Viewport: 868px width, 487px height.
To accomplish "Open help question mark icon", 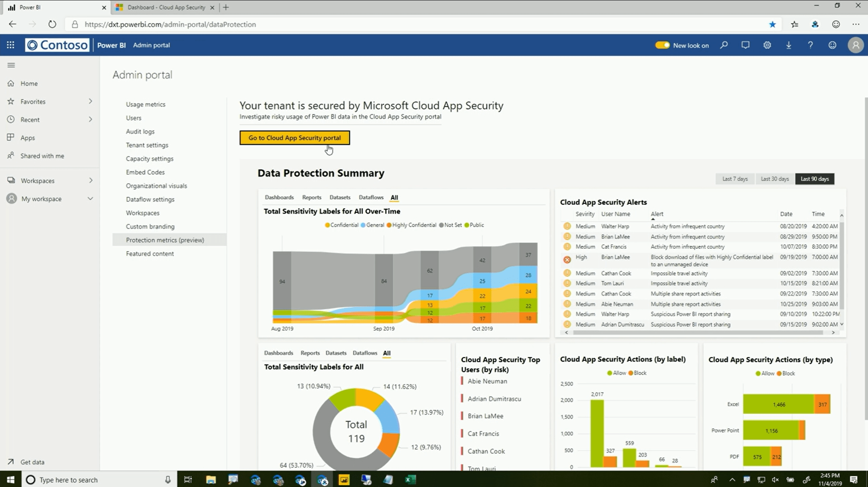I will [810, 45].
